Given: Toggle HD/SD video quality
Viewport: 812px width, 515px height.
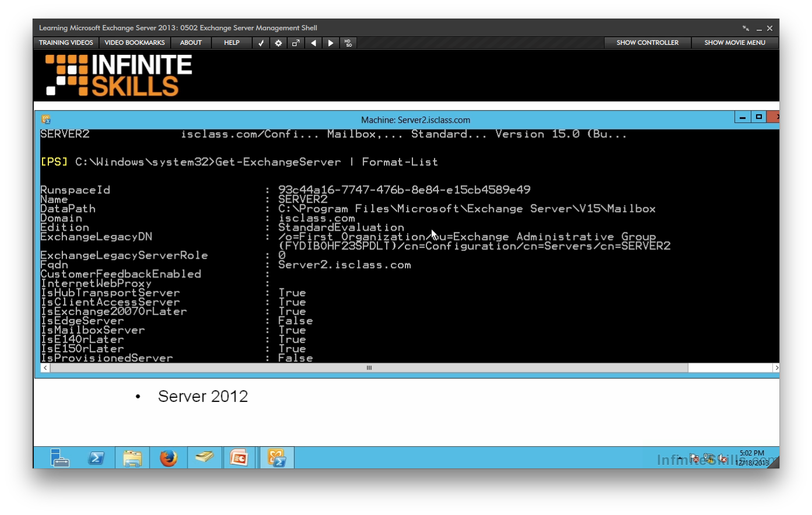Looking at the screenshot, I should coord(348,43).
